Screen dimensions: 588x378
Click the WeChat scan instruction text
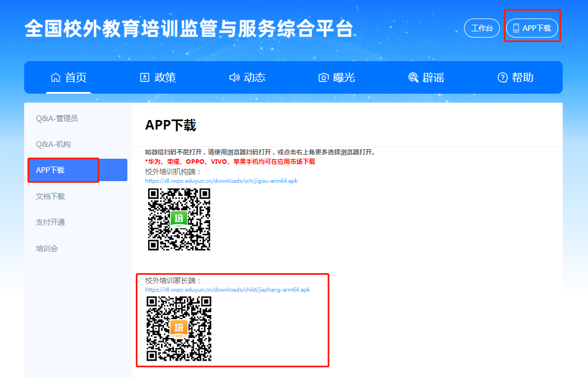[260, 152]
